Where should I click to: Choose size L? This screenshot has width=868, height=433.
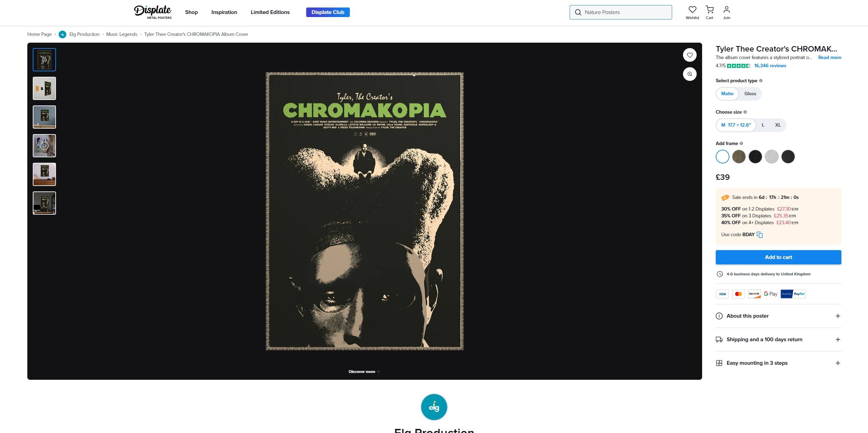click(763, 125)
